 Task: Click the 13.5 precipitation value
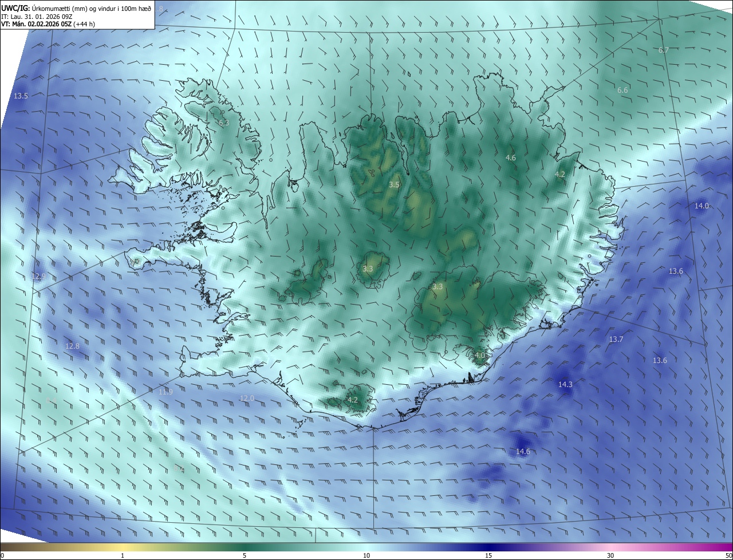pyautogui.click(x=21, y=96)
